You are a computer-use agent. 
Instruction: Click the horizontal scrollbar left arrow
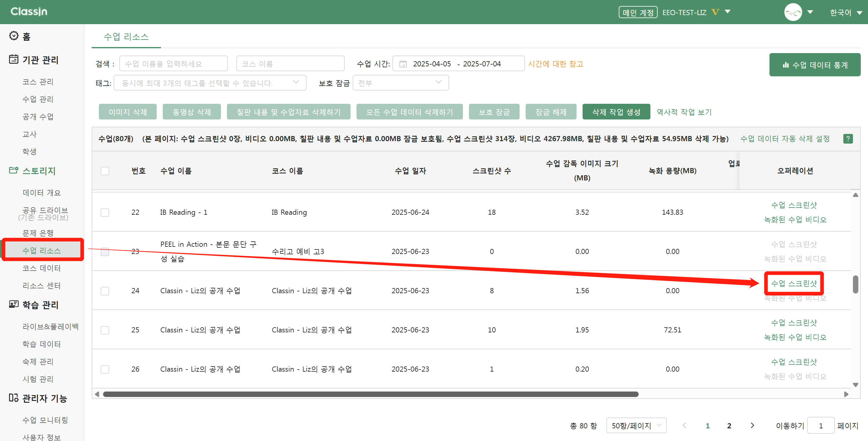click(x=97, y=394)
